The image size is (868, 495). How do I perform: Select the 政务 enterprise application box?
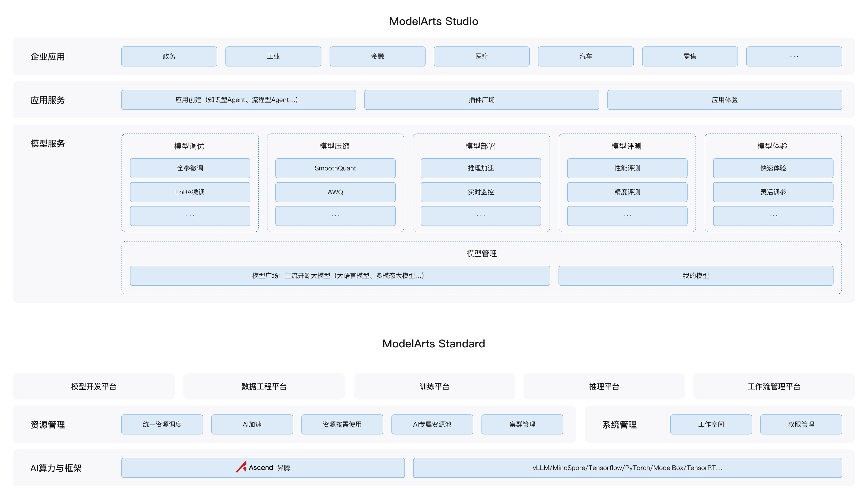tap(169, 56)
